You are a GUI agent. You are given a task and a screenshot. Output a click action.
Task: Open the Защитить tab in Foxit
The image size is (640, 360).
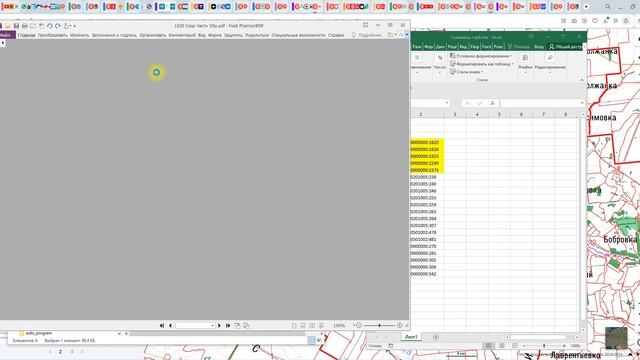pyautogui.click(x=233, y=36)
